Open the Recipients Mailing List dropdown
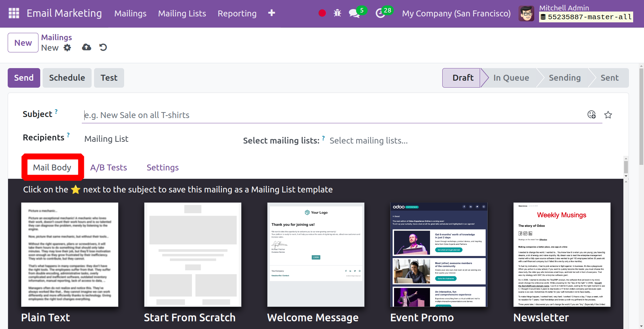Image resolution: width=644 pixels, height=329 pixels. tap(107, 139)
